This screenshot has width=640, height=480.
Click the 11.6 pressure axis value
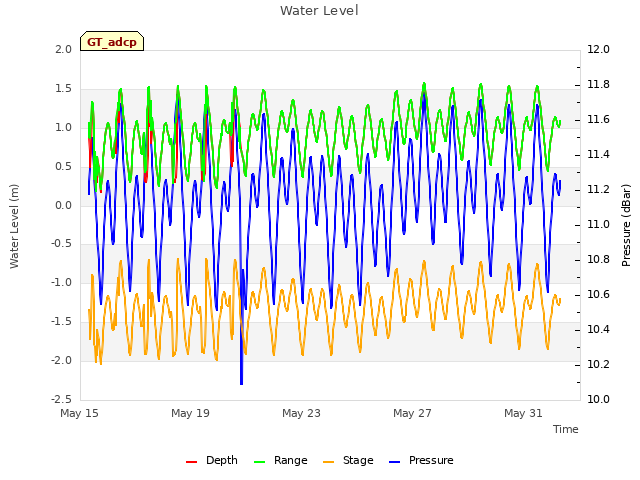[x=598, y=120]
